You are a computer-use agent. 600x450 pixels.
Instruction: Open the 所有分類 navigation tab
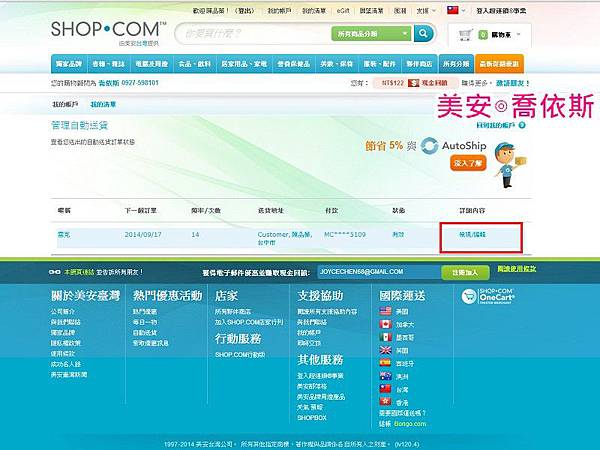[x=456, y=64]
